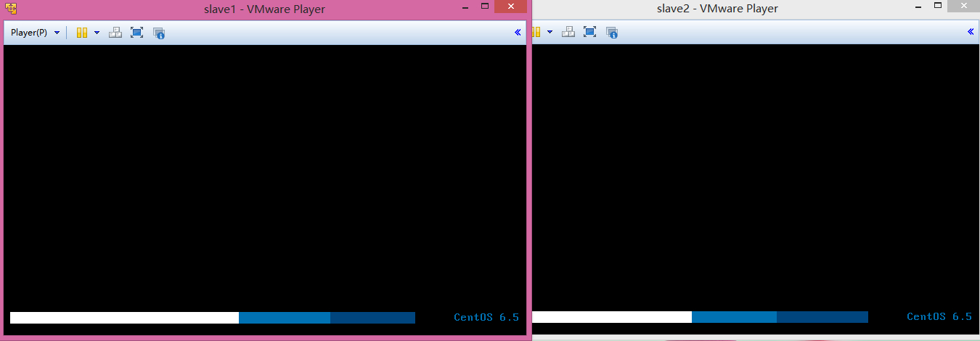Toggle Unity mode in slave2 toolbar
The width and height of the screenshot is (980, 341).
tap(612, 33)
